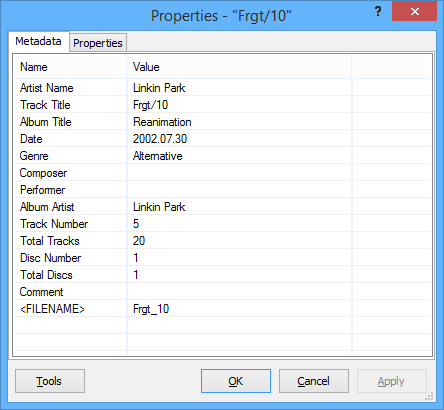The height and width of the screenshot is (410, 444).
Task: Select the Genre value Alternative
Action: (x=158, y=156)
